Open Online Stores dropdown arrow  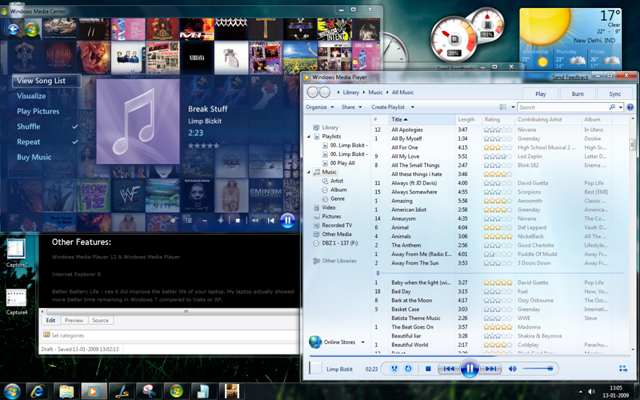pyautogui.click(x=362, y=342)
